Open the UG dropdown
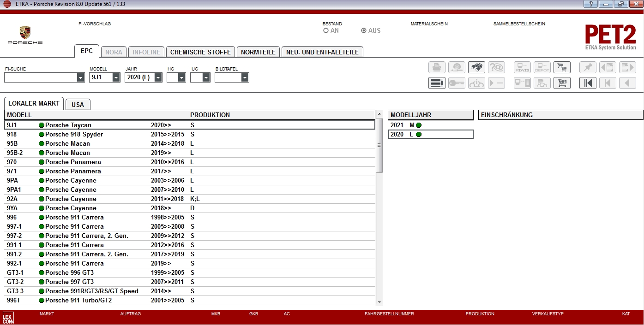644x325 pixels. 206,78
